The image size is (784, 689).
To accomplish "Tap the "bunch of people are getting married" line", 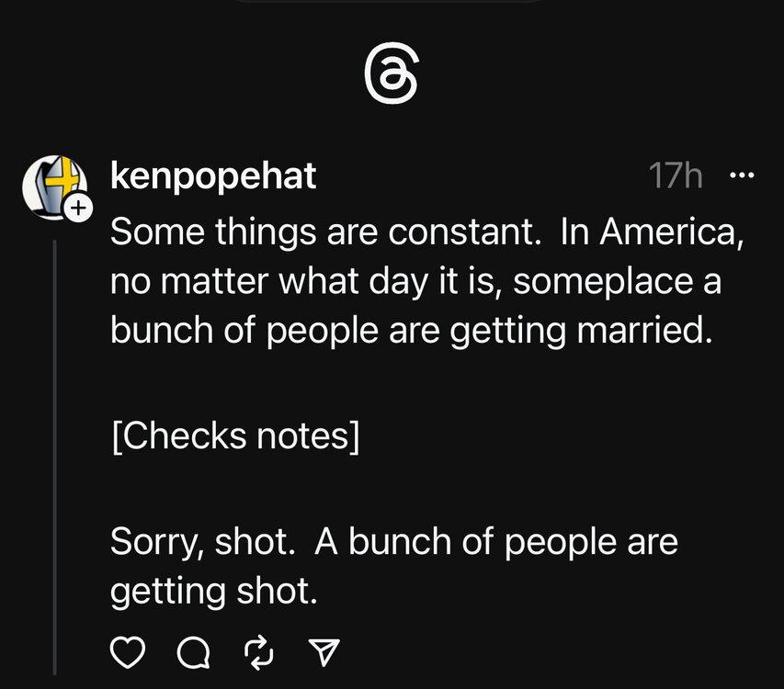I will coord(411,331).
